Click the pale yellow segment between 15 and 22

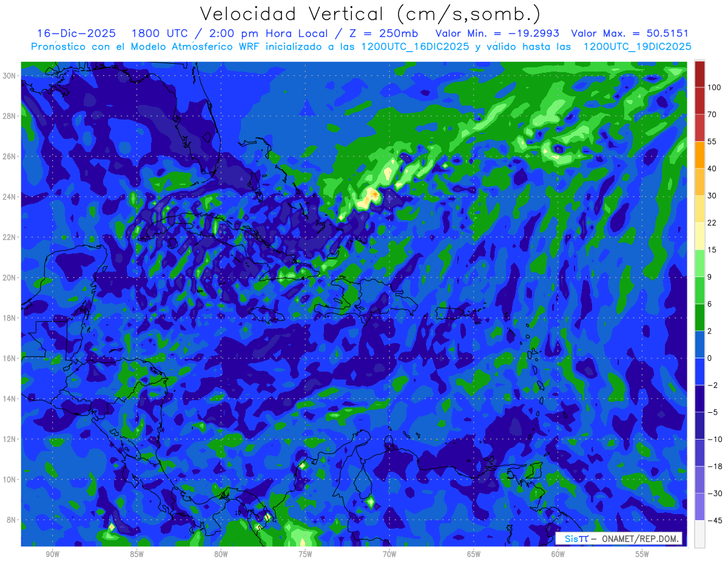[699, 236]
